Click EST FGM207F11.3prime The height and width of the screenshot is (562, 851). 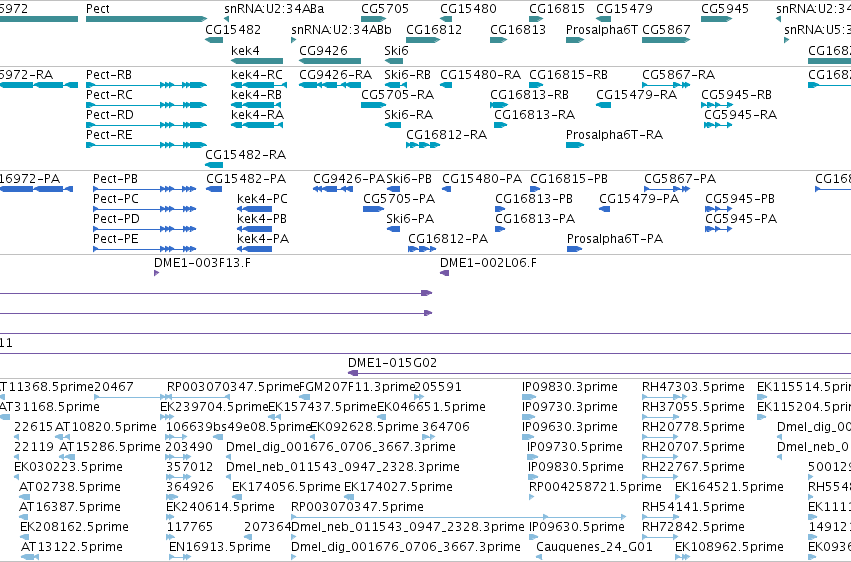(x=357, y=387)
